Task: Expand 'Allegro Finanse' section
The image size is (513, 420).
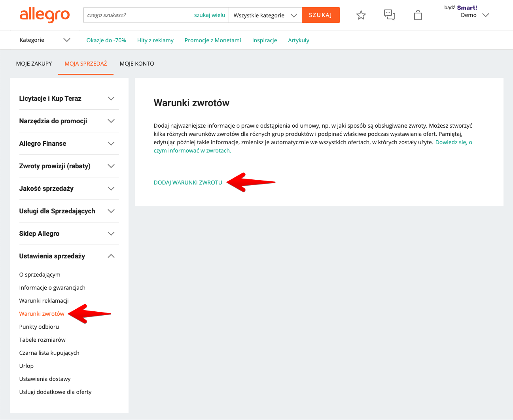Action: (69, 143)
